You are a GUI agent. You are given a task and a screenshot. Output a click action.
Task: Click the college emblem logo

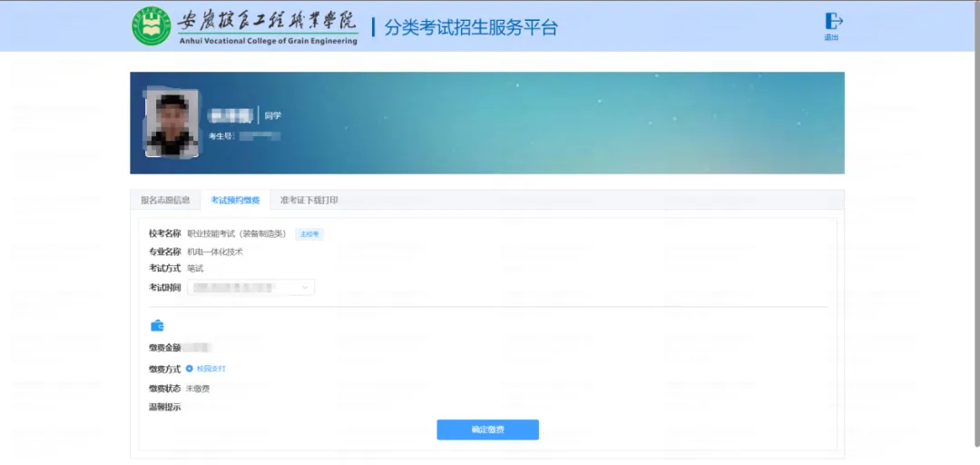(x=151, y=25)
